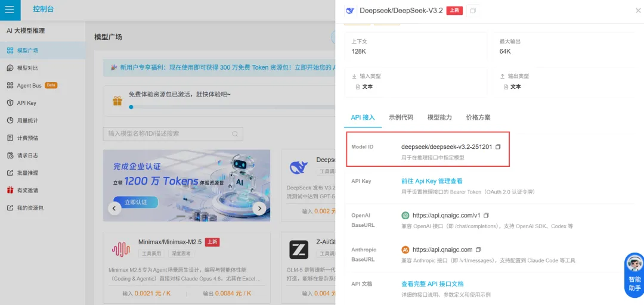The height and width of the screenshot is (305, 644).
Task: Click the 立即认证 button on banner
Action: (135, 203)
